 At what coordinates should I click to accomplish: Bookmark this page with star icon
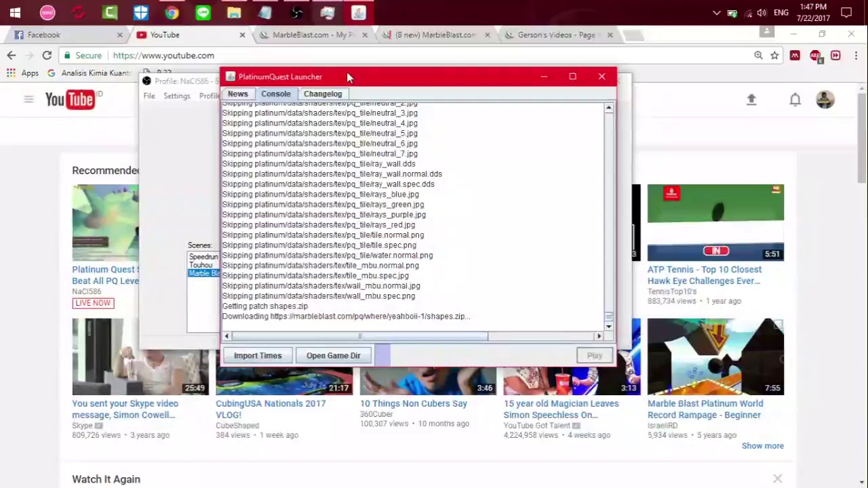pos(774,56)
